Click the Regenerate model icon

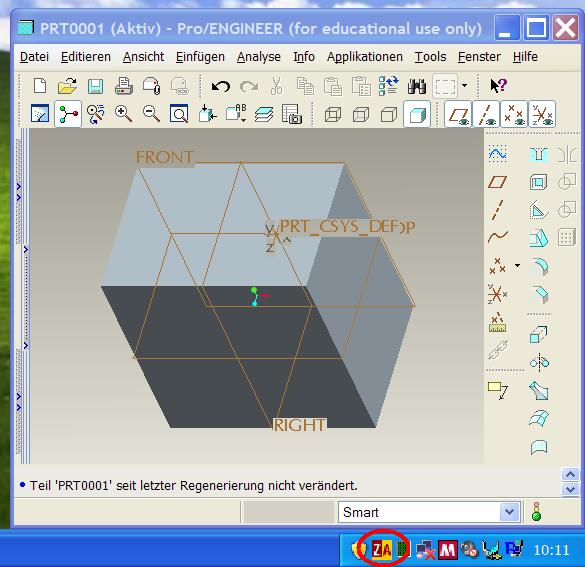(389, 86)
